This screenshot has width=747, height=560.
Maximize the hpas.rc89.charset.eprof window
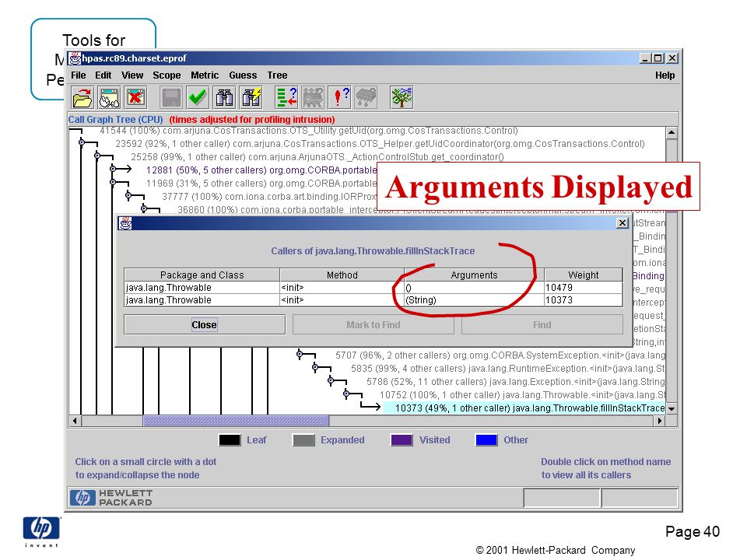[658, 58]
